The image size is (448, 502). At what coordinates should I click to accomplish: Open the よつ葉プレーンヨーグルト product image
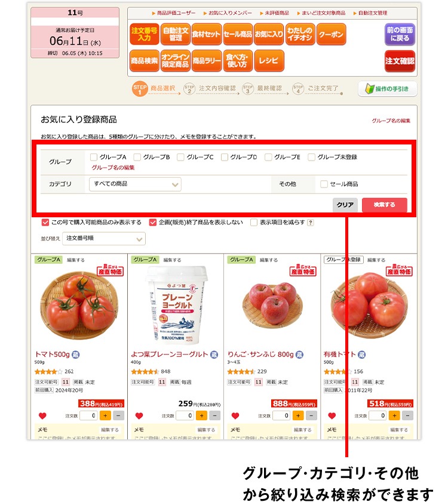click(x=176, y=305)
